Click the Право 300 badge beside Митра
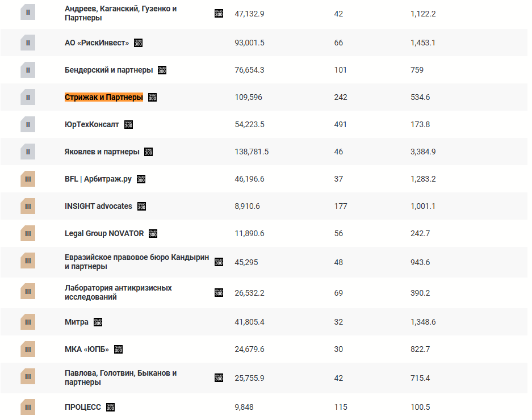Image resolution: width=532 pixels, height=420 pixels. point(98,322)
